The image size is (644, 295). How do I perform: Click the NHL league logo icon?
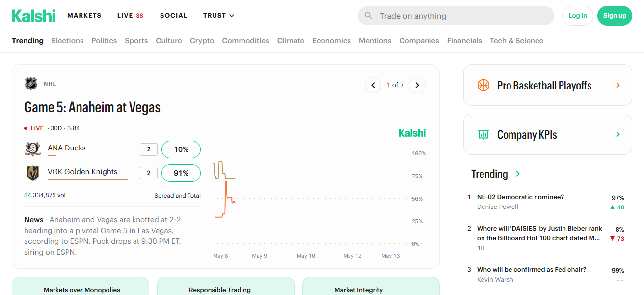pos(31,84)
